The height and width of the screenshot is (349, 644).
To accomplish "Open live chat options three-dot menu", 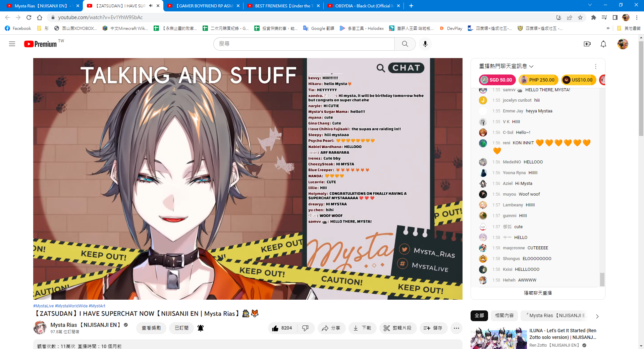I will click(595, 66).
